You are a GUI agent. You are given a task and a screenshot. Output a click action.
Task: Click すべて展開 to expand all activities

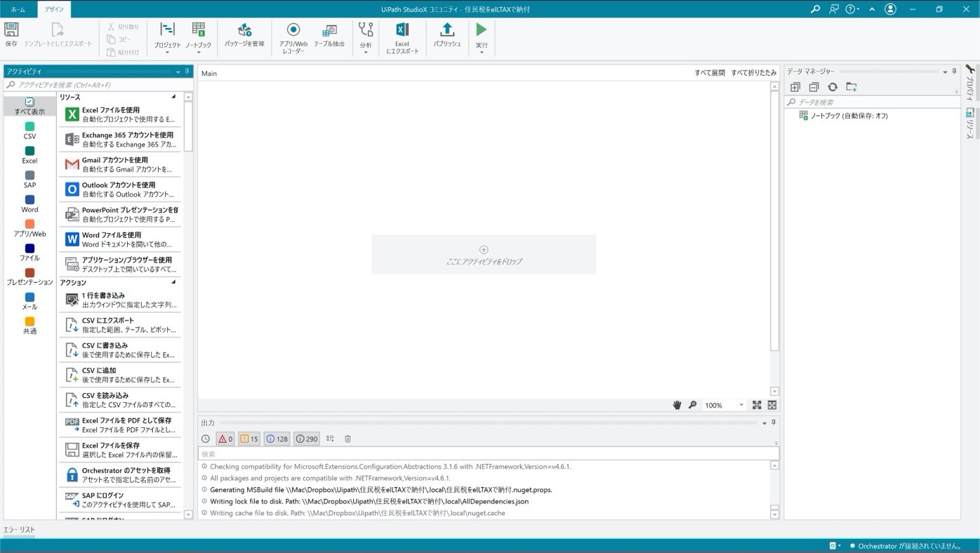point(710,73)
